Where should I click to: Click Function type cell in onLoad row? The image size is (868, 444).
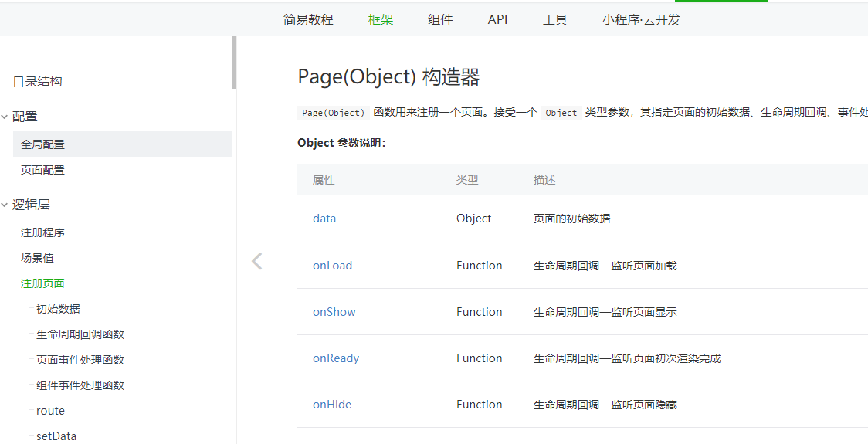(480, 266)
